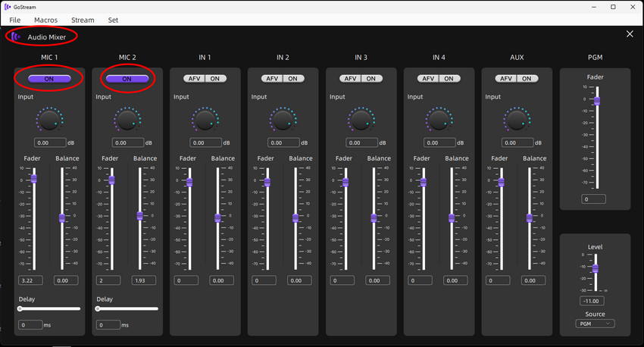
Task: Click the IN 3 fader handle
Action: point(345,182)
